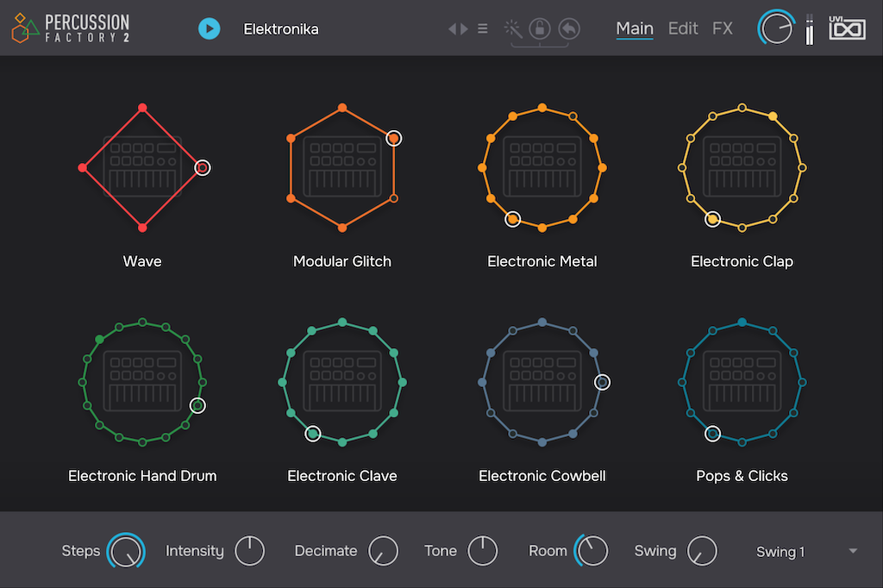Open the preset list menu icon
This screenshot has width=883, height=588.
click(483, 28)
